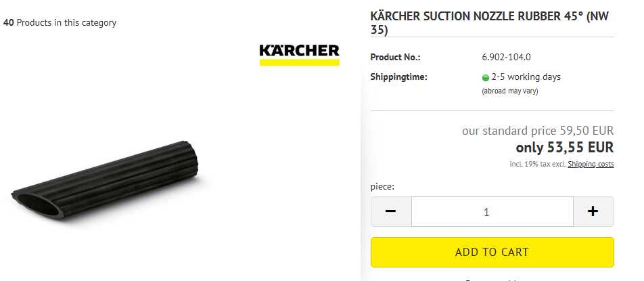Decrease quantity with the minus button
Screen dimensions: 644x281
[x=391, y=211]
